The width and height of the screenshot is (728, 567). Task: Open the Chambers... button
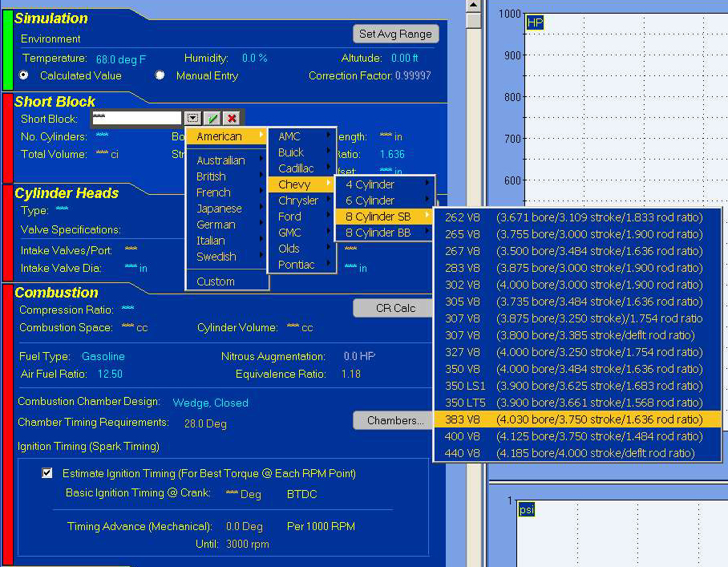click(x=394, y=420)
